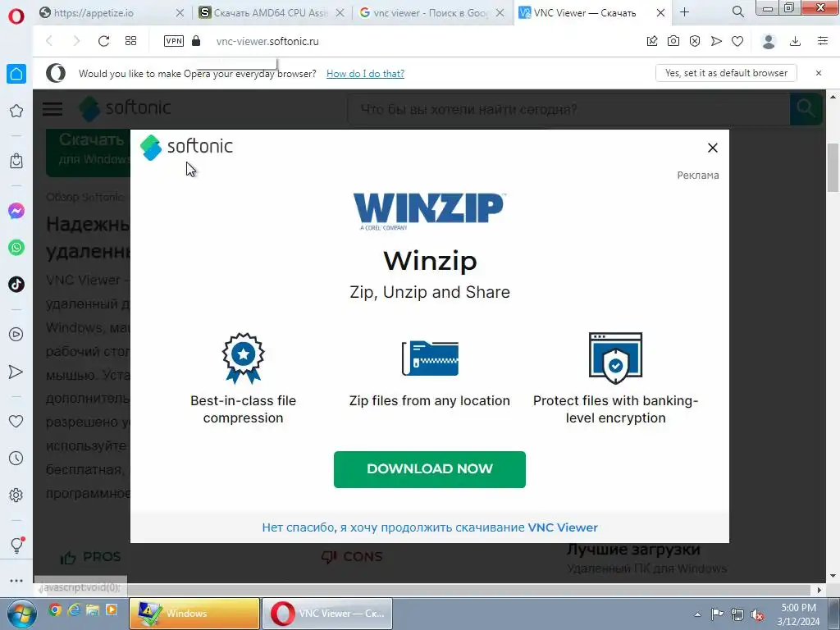Click the padlock site security icon
This screenshot has height=630, width=840.
coord(196,41)
